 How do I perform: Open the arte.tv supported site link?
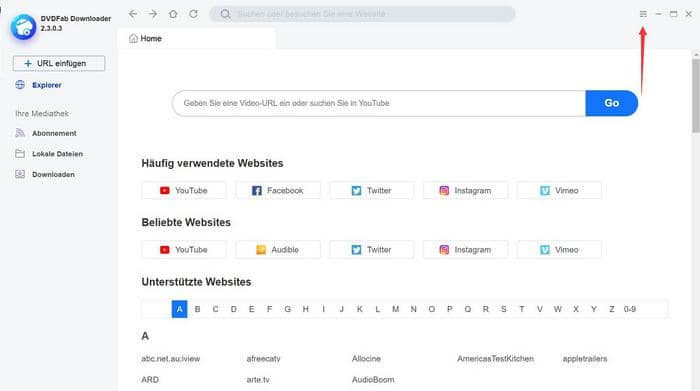point(258,379)
